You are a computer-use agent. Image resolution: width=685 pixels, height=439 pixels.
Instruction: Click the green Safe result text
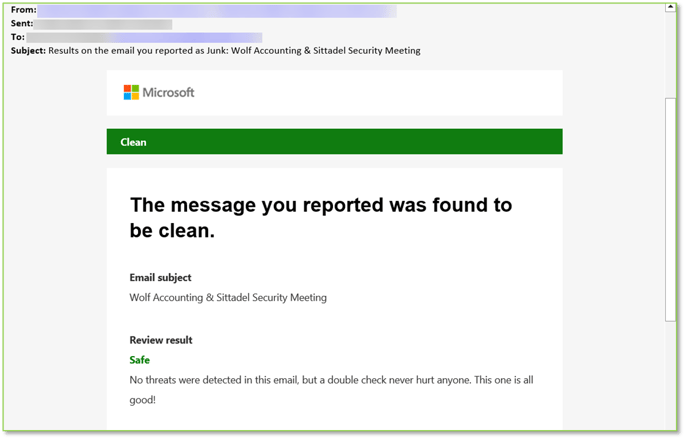coord(139,360)
